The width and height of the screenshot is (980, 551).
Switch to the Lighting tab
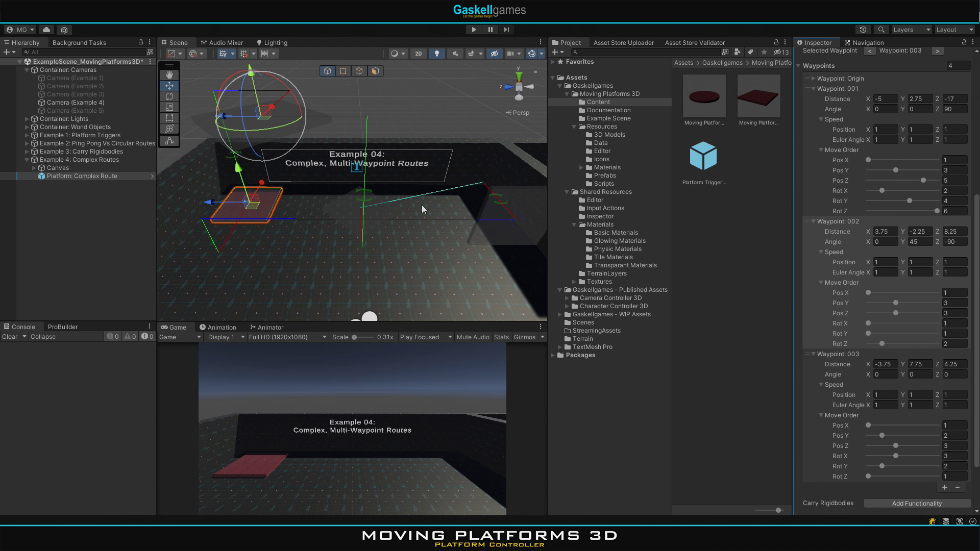tap(272, 43)
